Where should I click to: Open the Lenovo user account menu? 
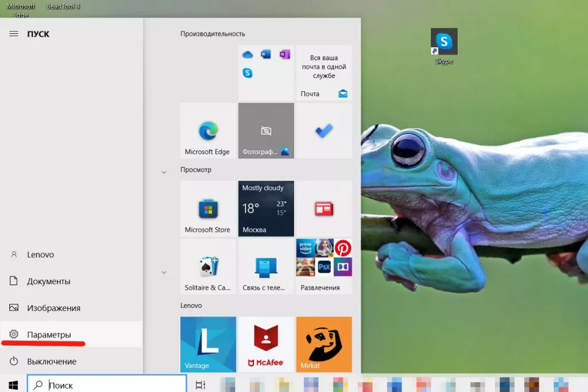point(71,254)
